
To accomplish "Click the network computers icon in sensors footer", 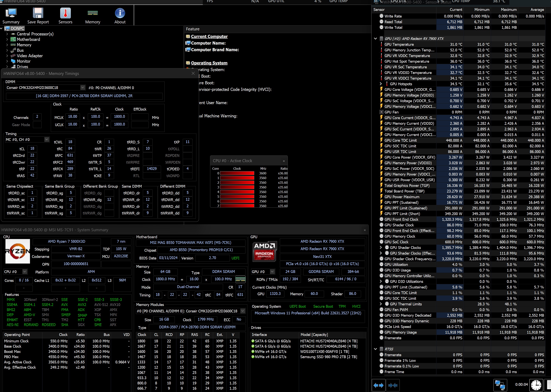I will point(500,385).
